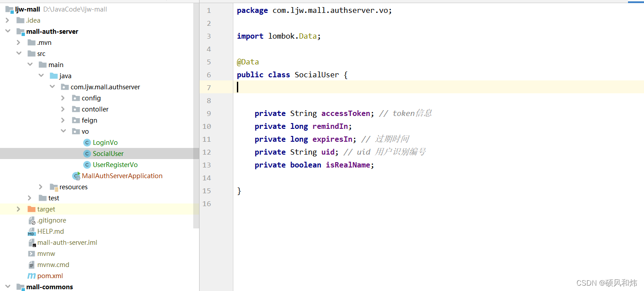Click the accessToken field name
This screenshot has width=644, height=291.
pyautogui.click(x=346, y=113)
